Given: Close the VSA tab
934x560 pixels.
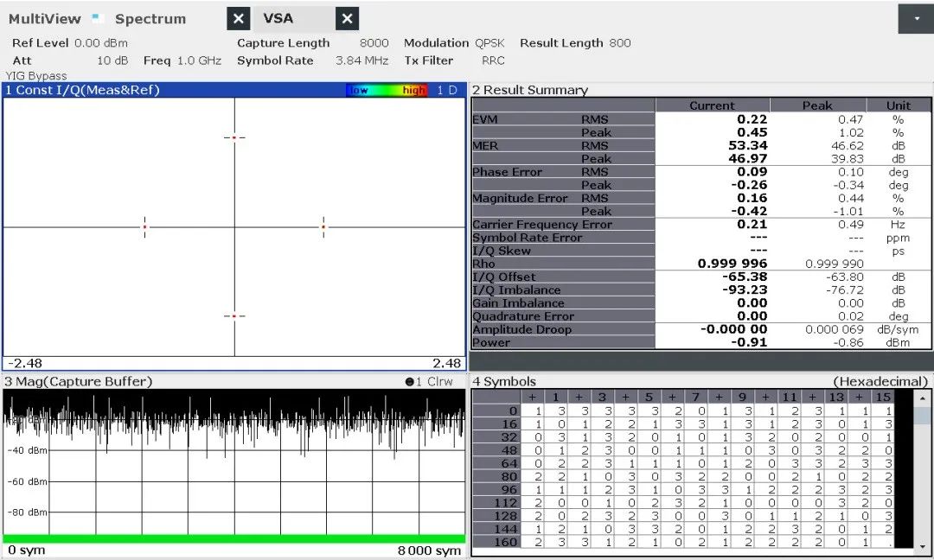Looking at the screenshot, I should (348, 19).
